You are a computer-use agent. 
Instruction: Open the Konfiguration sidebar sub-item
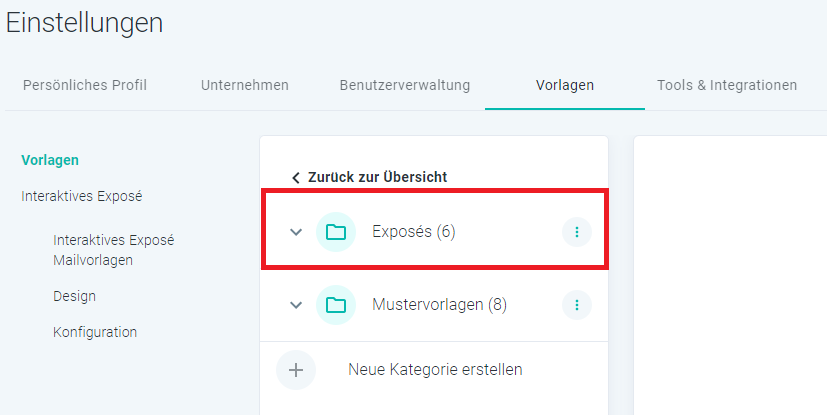[x=95, y=332]
